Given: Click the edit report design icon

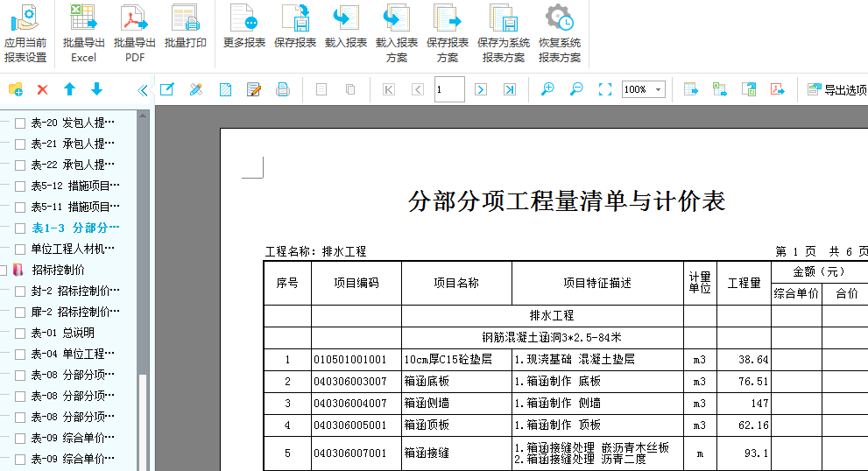Looking at the screenshot, I should 166,89.
